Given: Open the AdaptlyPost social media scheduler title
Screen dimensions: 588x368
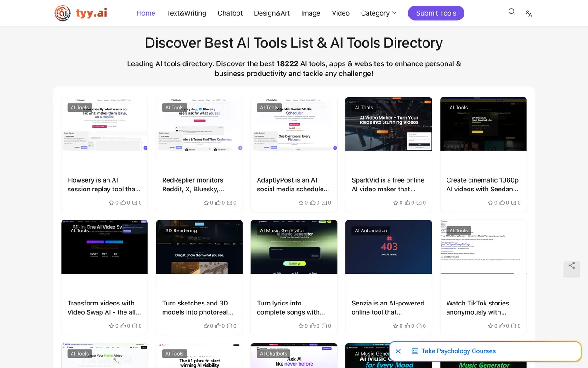Looking at the screenshot, I should pos(294,184).
